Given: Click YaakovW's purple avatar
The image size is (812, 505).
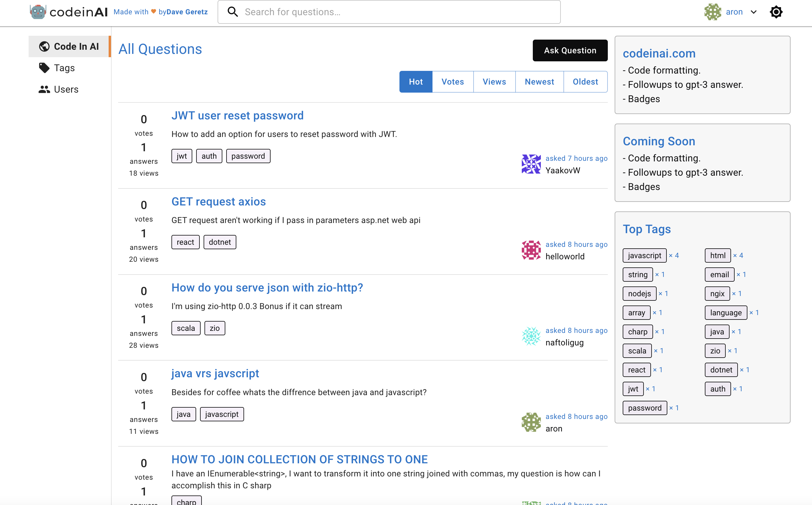Looking at the screenshot, I should (x=531, y=164).
